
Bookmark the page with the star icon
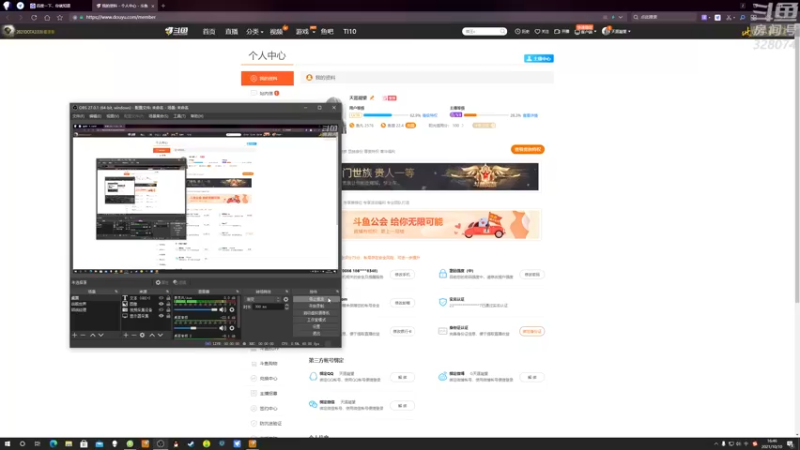pos(60,17)
